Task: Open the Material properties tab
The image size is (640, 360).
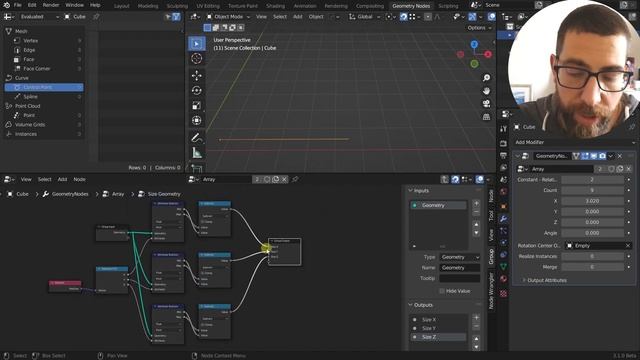Action: 503,279
